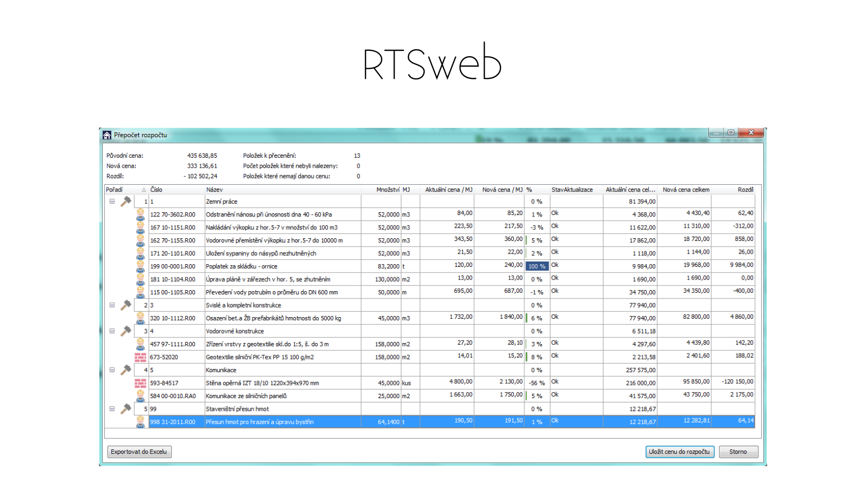Click the -56 % cell of Stěna opěrná

(x=537, y=383)
